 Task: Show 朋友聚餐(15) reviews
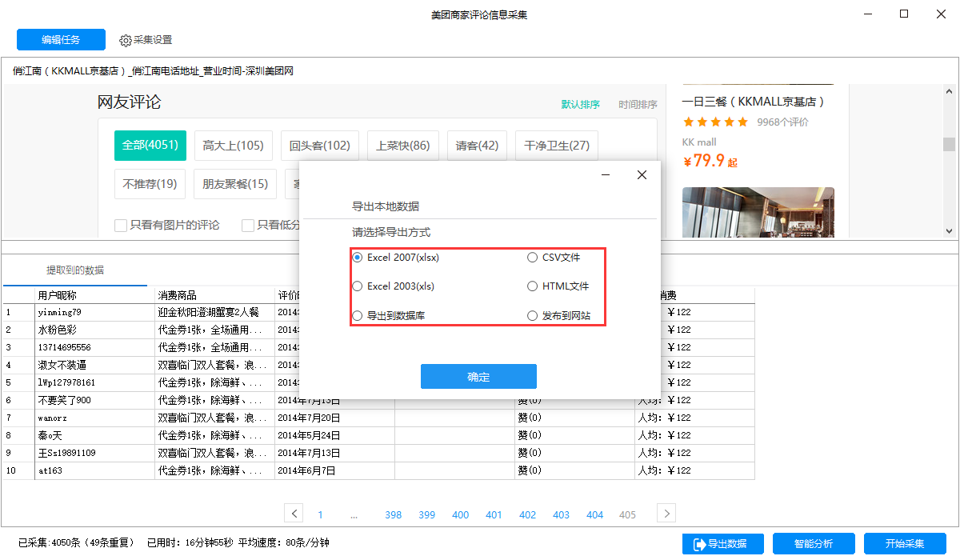point(235,184)
